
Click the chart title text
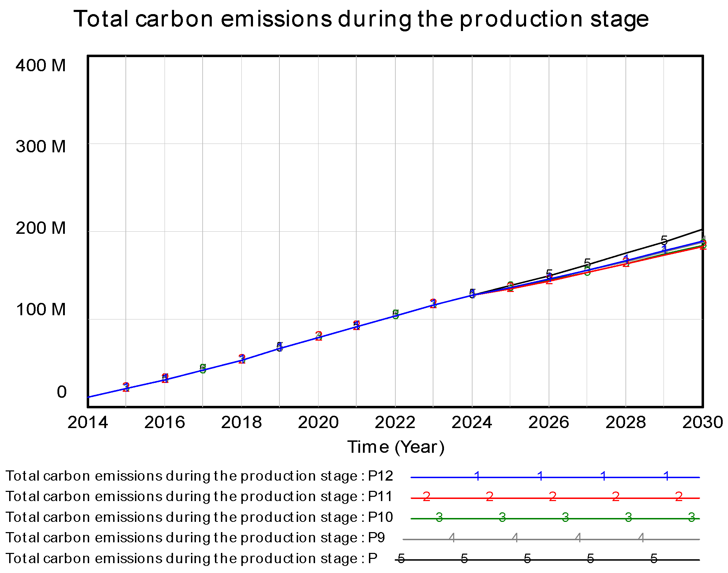point(361,19)
